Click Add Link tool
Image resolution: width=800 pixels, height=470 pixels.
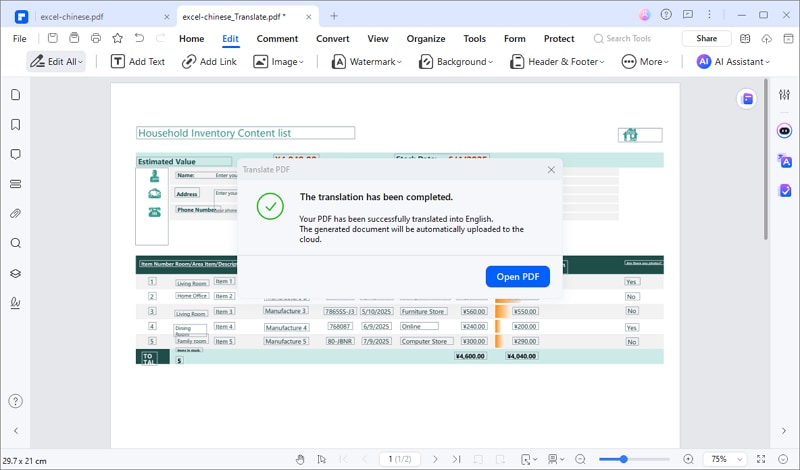point(209,62)
